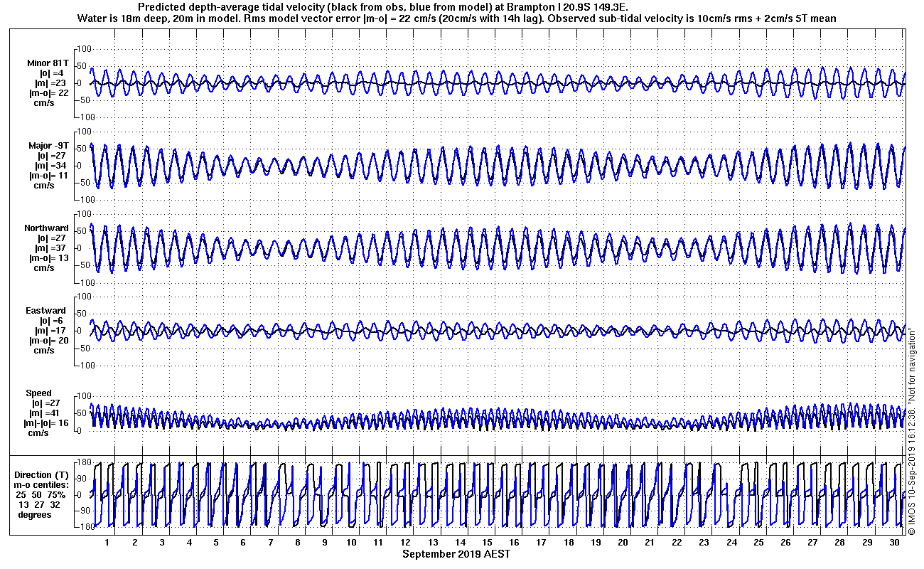Viewport: 924px width, 569px height.
Task: Click the 100 label on the Speed axis
Action: pyautogui.click(x=85, y=395)
